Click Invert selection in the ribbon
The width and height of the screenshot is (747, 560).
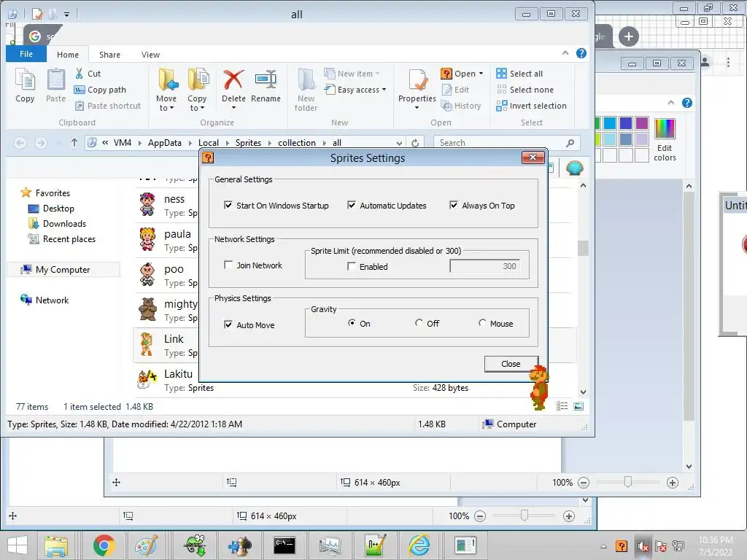point(531,106)
